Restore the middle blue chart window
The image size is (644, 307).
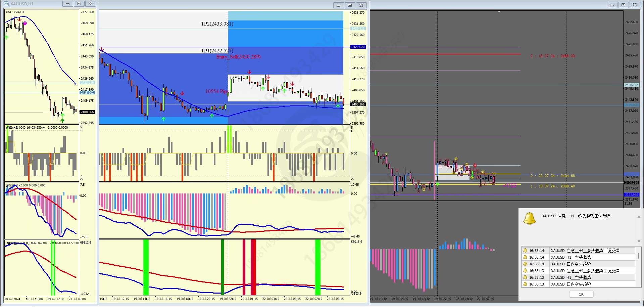tap(350, 5)
